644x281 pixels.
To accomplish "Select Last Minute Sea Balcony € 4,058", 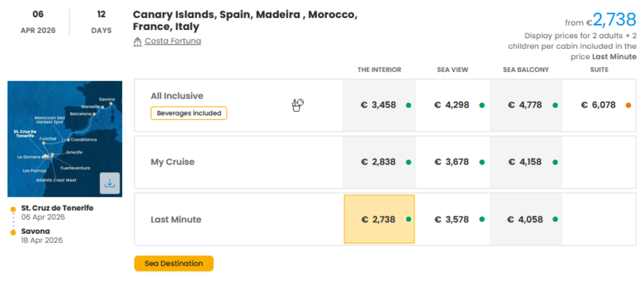I will click(x=525, y=220).
